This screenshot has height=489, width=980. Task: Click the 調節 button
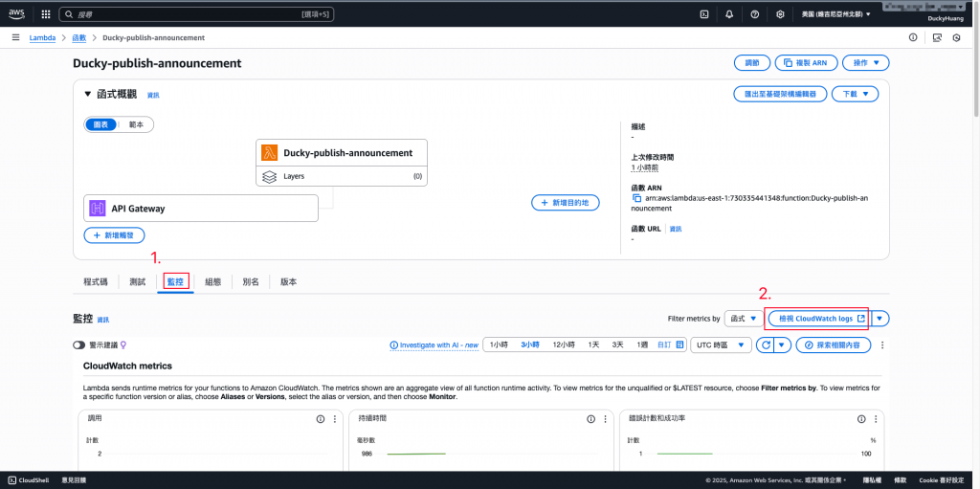pyautogui.click(x=752, y=62)
